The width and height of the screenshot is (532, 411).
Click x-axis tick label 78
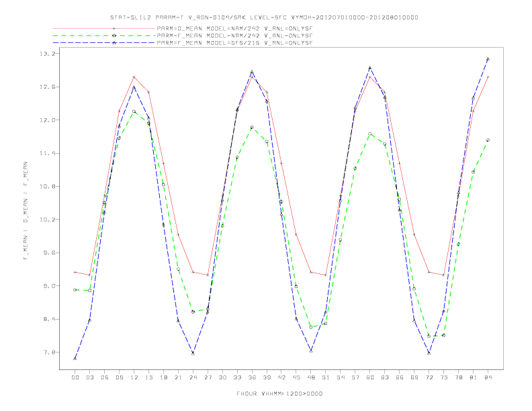pyautogui.click(x=459, y=377)
